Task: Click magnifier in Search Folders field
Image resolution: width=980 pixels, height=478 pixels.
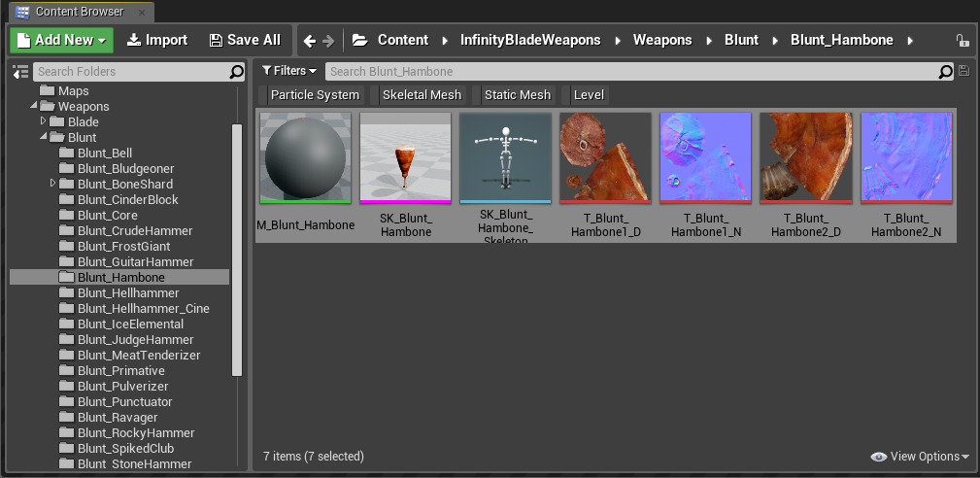Action: click(236, 72)
